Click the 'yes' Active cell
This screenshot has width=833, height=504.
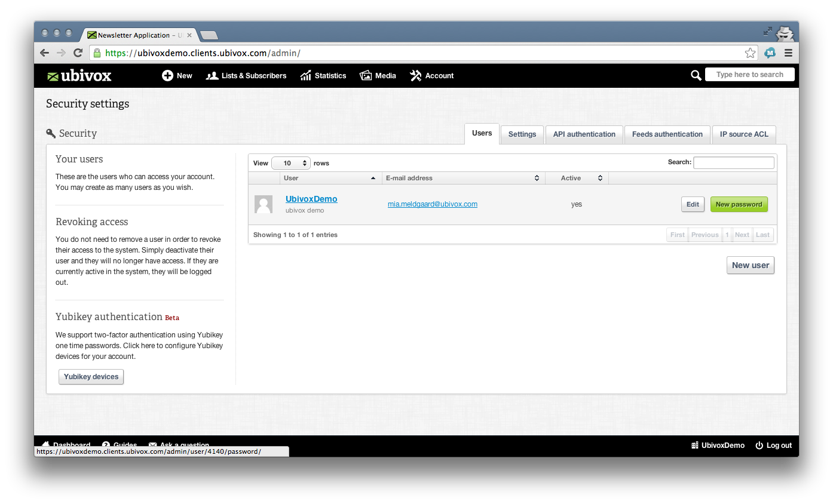(x=576, y=204)
